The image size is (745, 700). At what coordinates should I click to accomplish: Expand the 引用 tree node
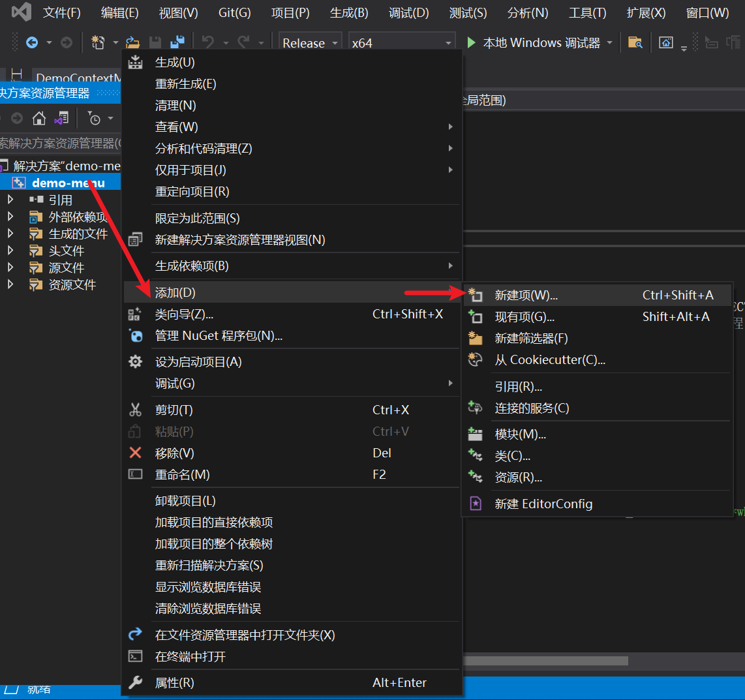pos(10,200)
